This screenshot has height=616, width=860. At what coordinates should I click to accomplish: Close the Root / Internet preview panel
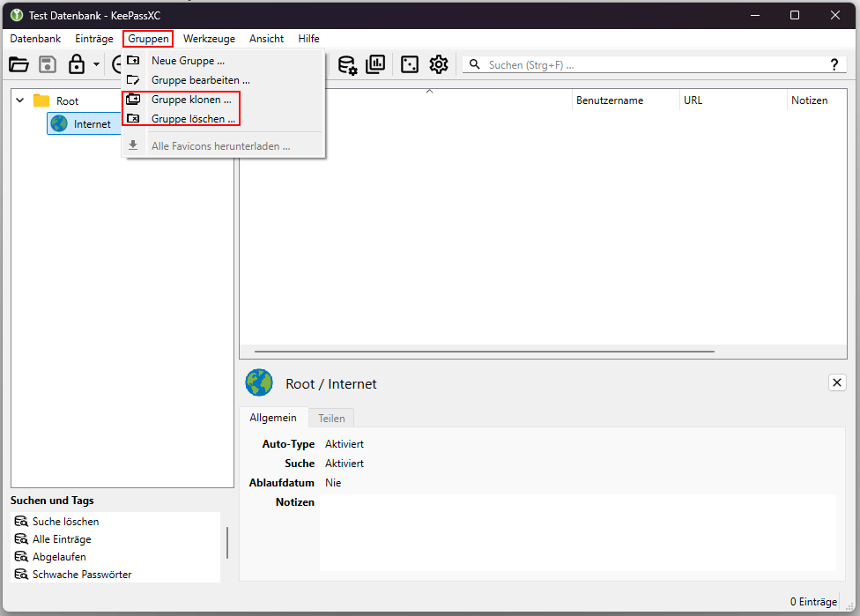click(x=837, y=382)
